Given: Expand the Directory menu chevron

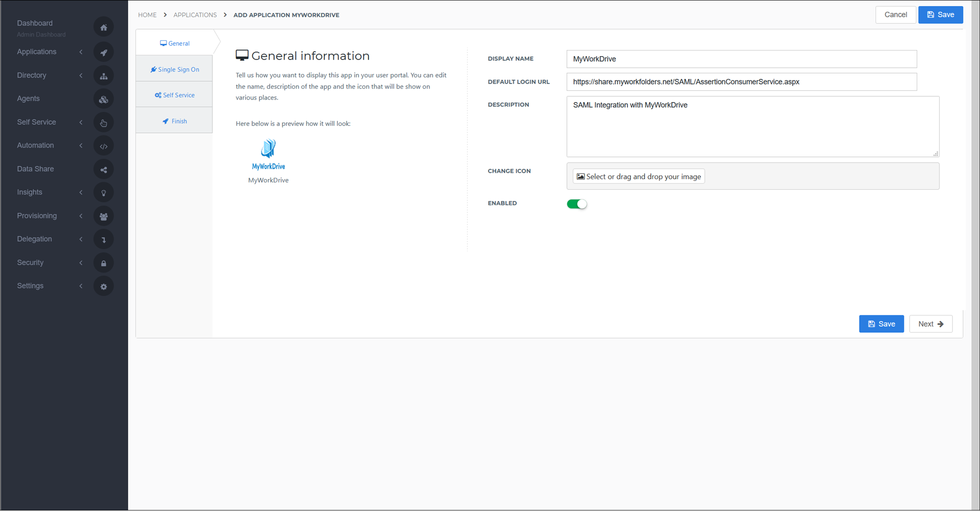Looking at the screenshot, I should tap(81, 75).
